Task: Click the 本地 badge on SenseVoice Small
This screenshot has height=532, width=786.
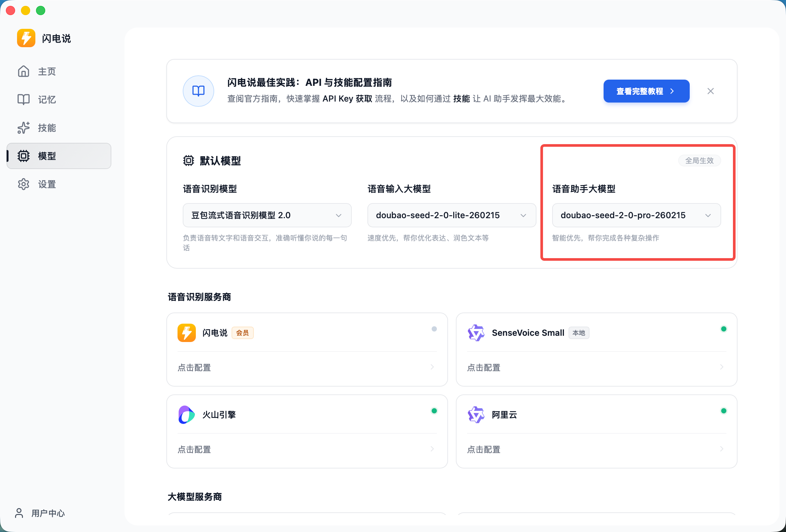Action: (x=579, y=333)
